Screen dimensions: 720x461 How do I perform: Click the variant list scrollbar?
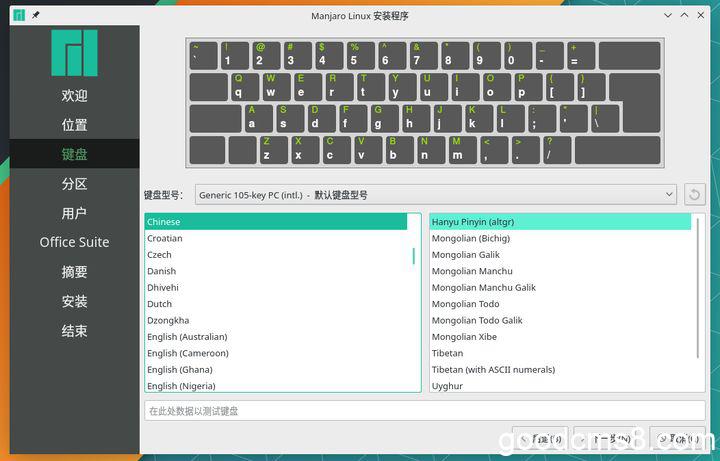point(698,288)
